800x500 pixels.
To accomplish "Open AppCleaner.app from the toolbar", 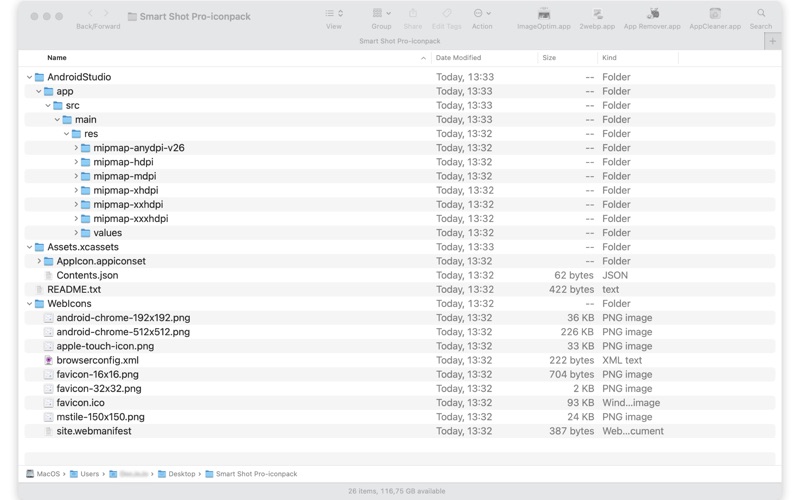I will [x=715, y=14].
